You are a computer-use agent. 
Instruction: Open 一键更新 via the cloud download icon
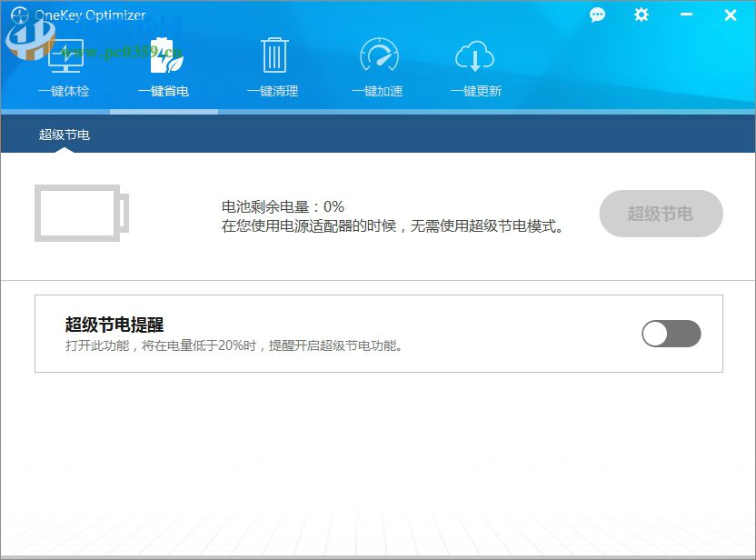475,56
